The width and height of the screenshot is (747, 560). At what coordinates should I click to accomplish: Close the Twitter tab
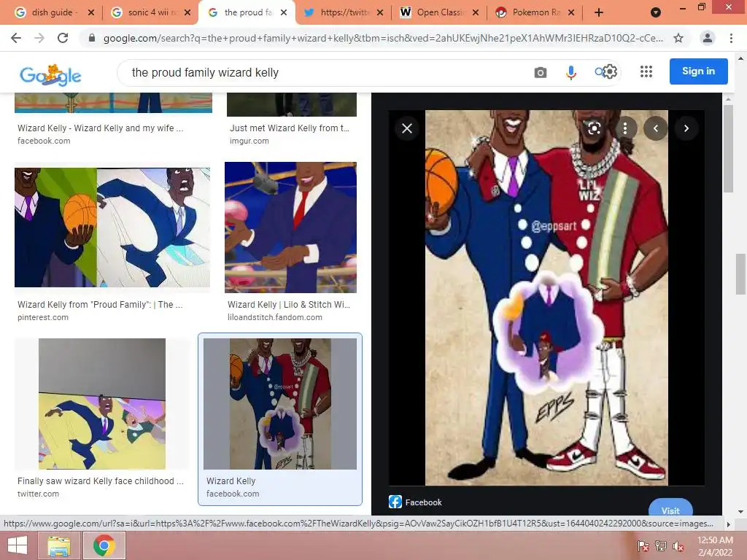(379, 12)
